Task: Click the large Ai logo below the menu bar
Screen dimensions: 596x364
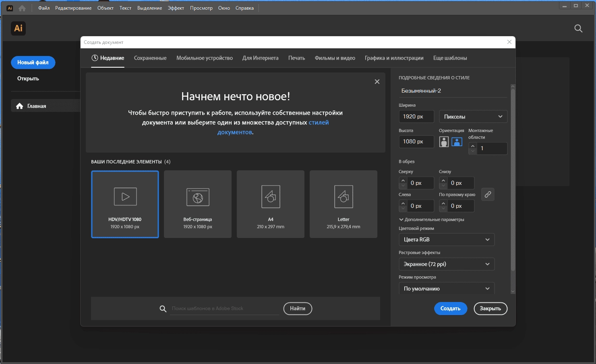Action: pos(18,28)
